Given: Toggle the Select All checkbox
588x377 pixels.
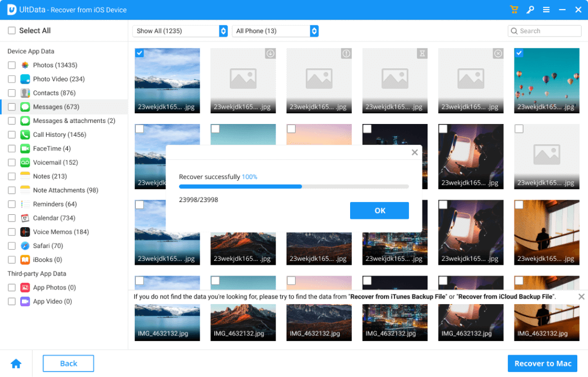Looking at the screenshot, I should click(12, 31).
